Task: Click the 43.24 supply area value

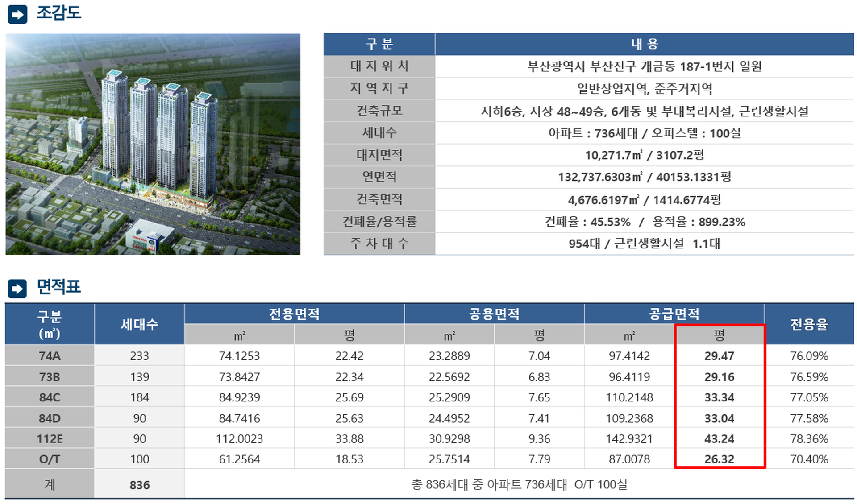Action: pyautogui.click(x=719, y=439)
